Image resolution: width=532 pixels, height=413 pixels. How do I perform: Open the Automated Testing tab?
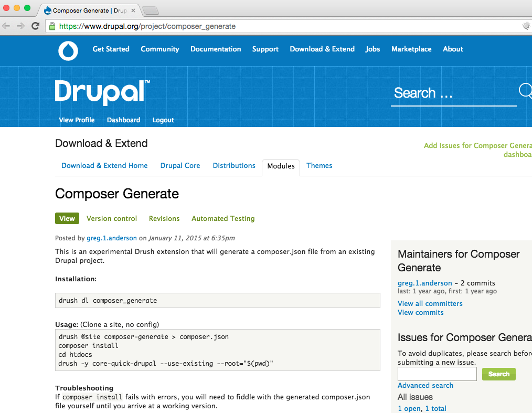(x=223, y=218)
